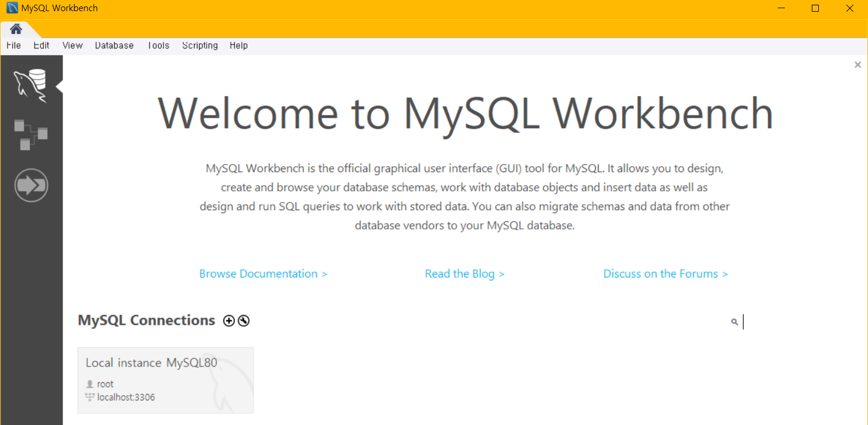Click the connections search magnifier icon

coord(734,322)
